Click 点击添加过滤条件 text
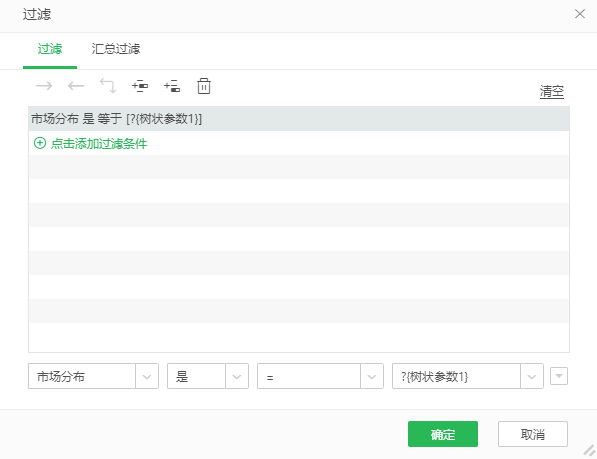Viewport: 597px width, 459px height. click(x=99, y=143)
